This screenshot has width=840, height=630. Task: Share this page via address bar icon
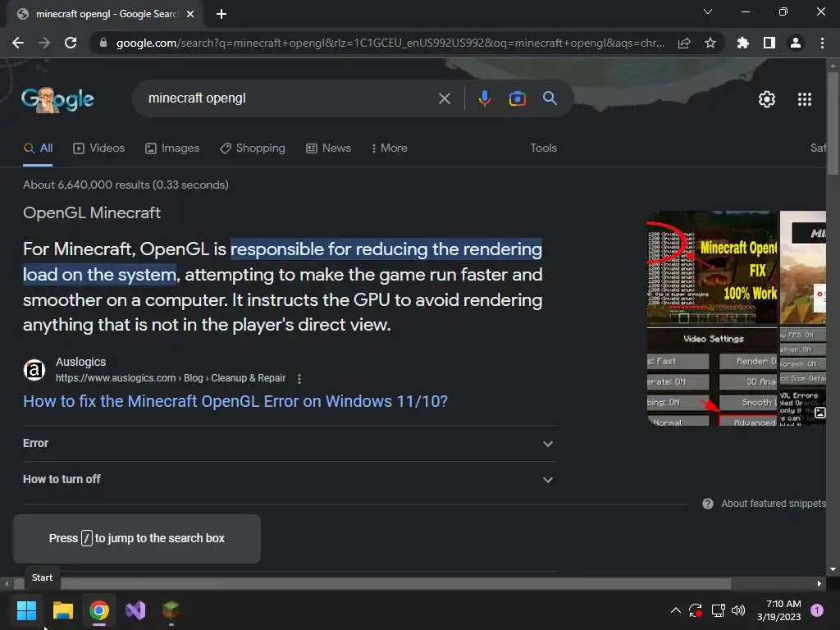coord(684,43)
